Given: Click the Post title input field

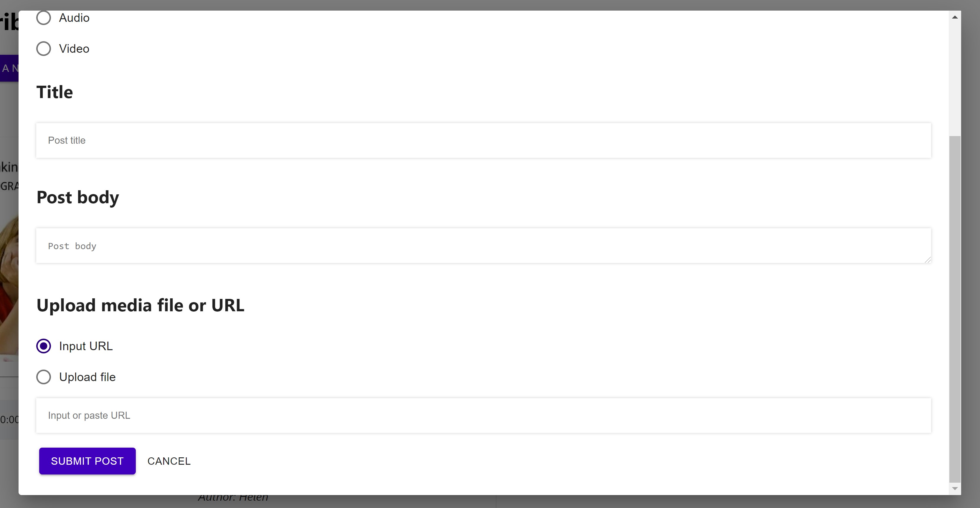Looking at the screenshot, I should 484,140.
